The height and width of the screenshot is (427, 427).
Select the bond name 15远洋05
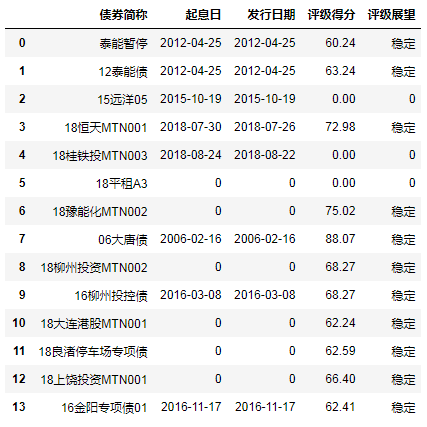(x=122, y=99)
